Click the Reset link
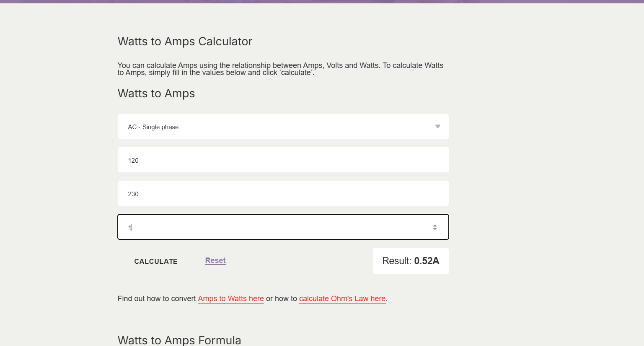 click(x=215, y=260)
